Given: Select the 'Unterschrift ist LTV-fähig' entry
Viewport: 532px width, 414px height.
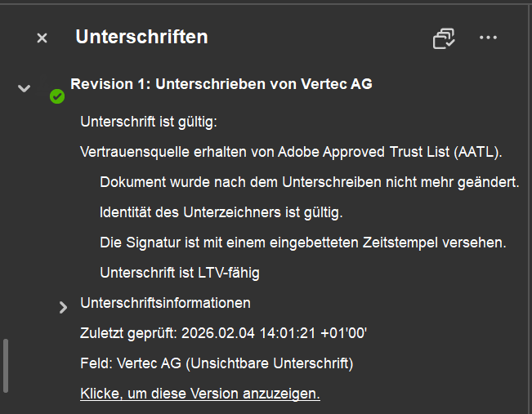Looking at the screenshot, I should [179, 273].
